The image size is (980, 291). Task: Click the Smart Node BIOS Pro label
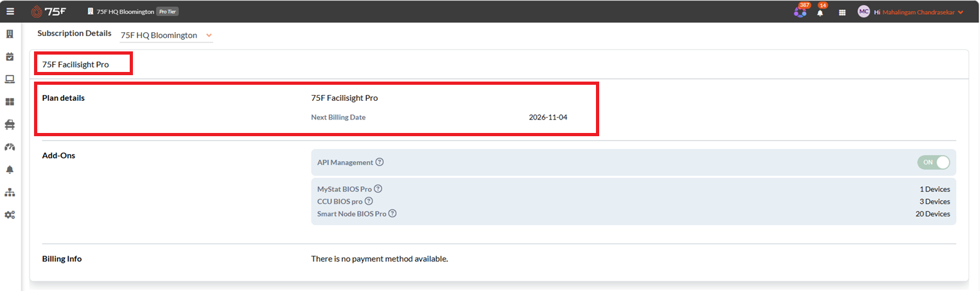pyautogui.click(x=352, y=214)
